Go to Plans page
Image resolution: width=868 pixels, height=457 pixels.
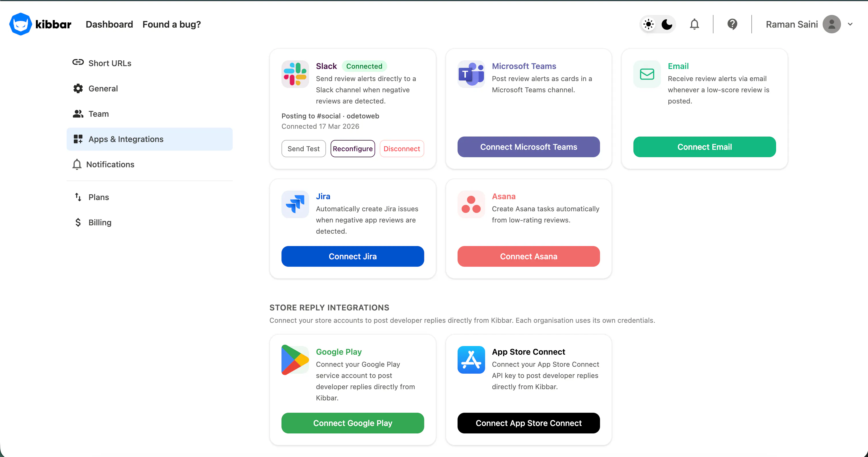[150, 197]
